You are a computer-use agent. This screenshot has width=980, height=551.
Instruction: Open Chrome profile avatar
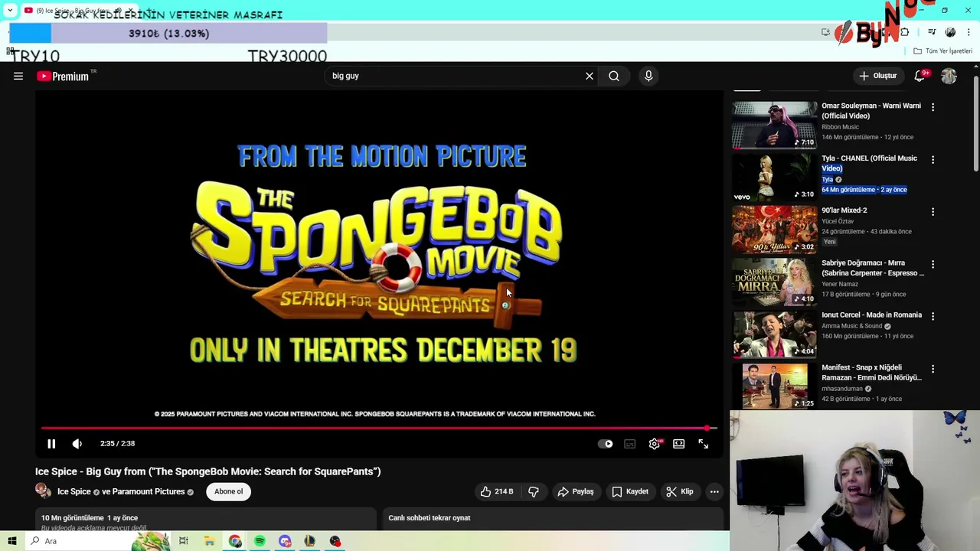pos(950,32)
